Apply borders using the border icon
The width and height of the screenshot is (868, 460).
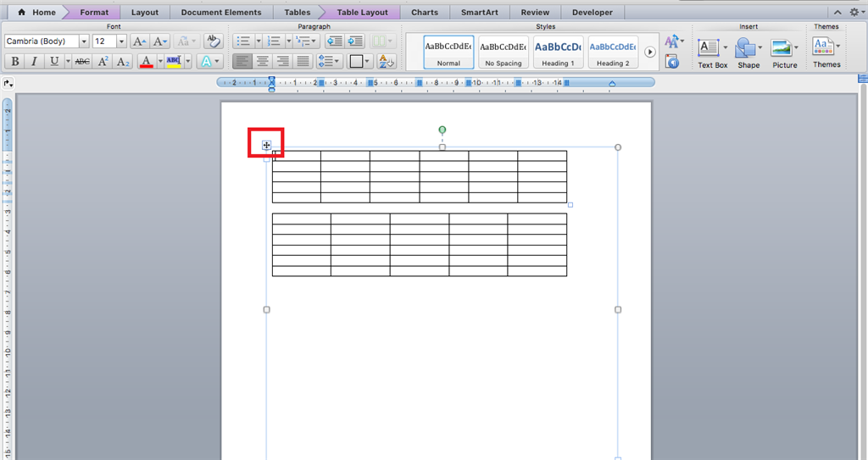tap(356, 62)
